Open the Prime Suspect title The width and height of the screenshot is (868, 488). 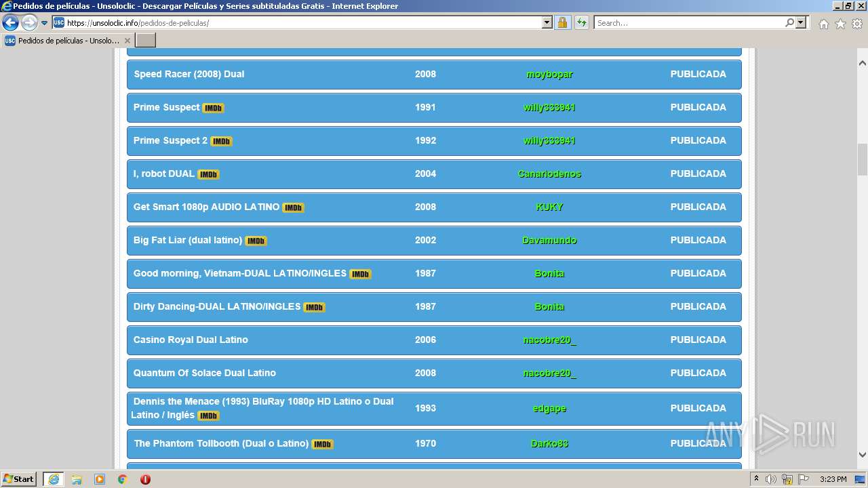click(x=167, y=107)
